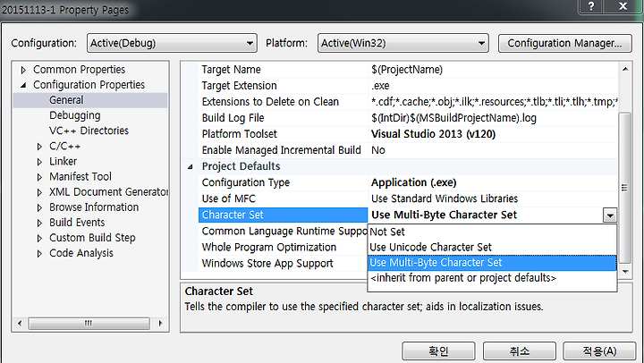Screen dimensions: 644x363
Task: Select the Custom Build Step label
Action: pyautogui.click(x=92, y=238)
